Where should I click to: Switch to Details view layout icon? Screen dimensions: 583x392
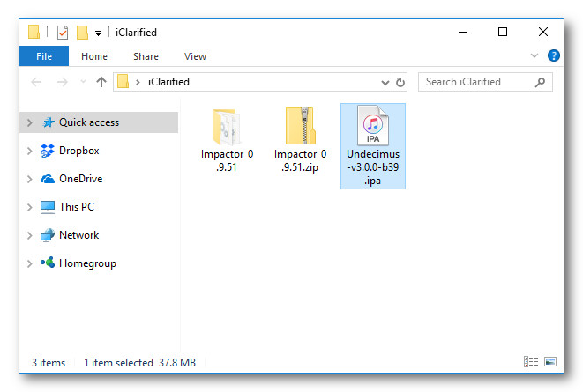531,362
